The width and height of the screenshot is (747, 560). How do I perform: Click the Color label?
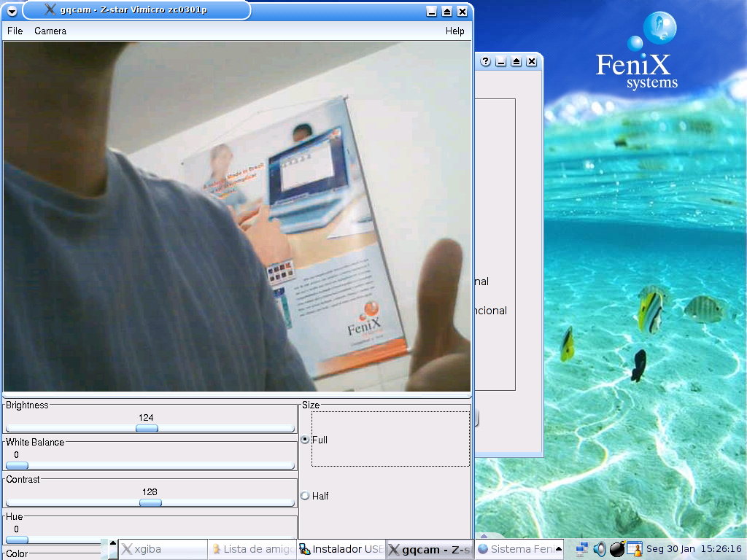[17, 554]
